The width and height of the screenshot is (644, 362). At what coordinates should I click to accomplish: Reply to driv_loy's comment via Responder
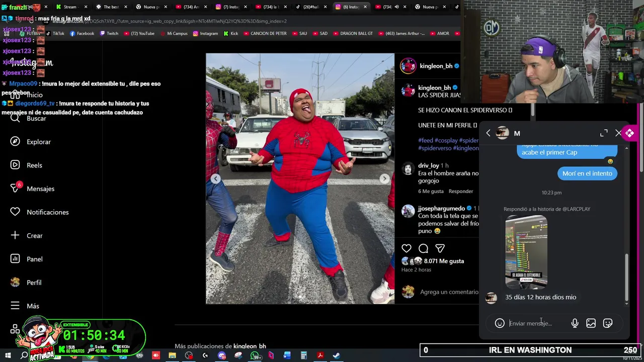pos(461,191)
